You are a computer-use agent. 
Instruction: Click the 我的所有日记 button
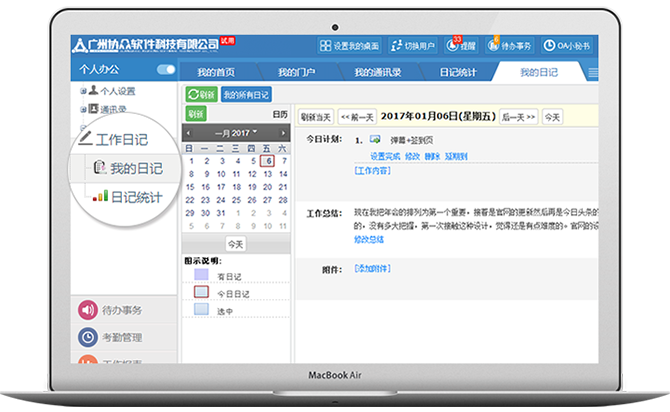(246, 95)
